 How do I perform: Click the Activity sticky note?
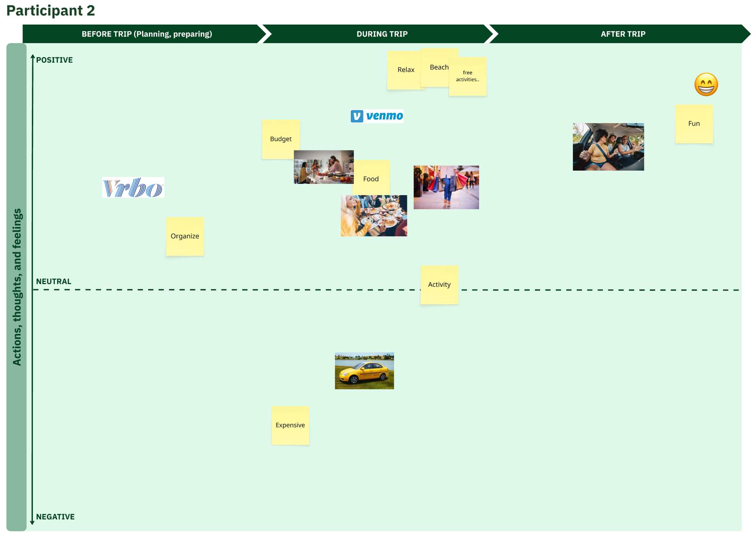(x=439, y=285)
